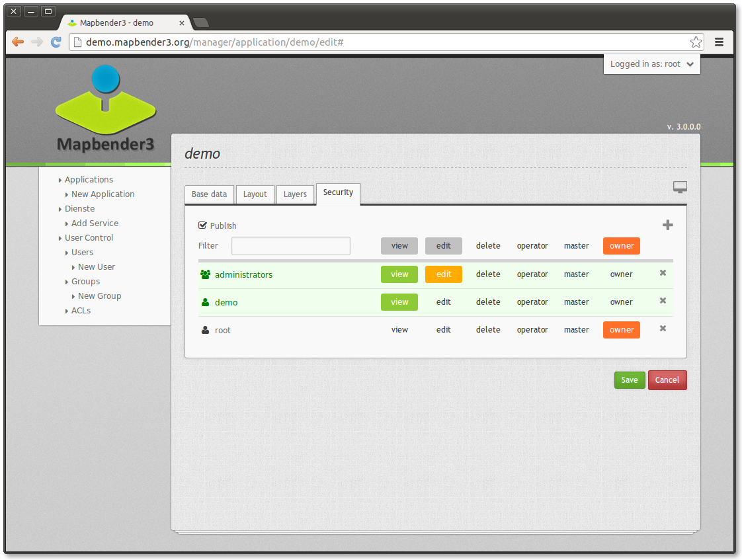Viewport: 742px width, 560px height.
Task: Toggle the header delete permission for all
Action: click(488, 246)
